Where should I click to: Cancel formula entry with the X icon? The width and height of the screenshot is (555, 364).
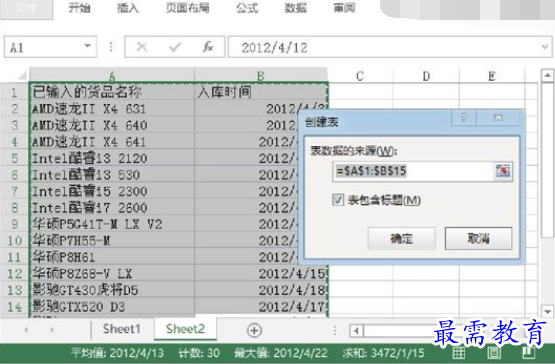(x=142, y=47)
